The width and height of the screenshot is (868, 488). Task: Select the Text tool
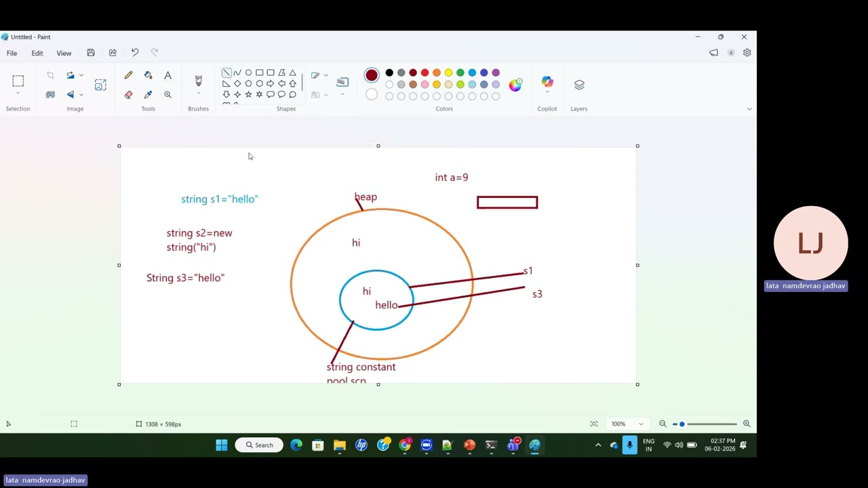(x=167, y=75)
